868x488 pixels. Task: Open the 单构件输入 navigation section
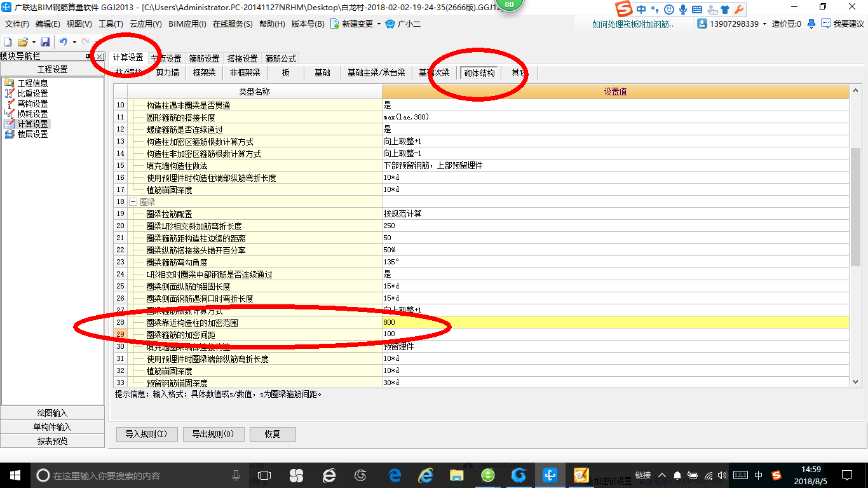(x=53, y=427)
